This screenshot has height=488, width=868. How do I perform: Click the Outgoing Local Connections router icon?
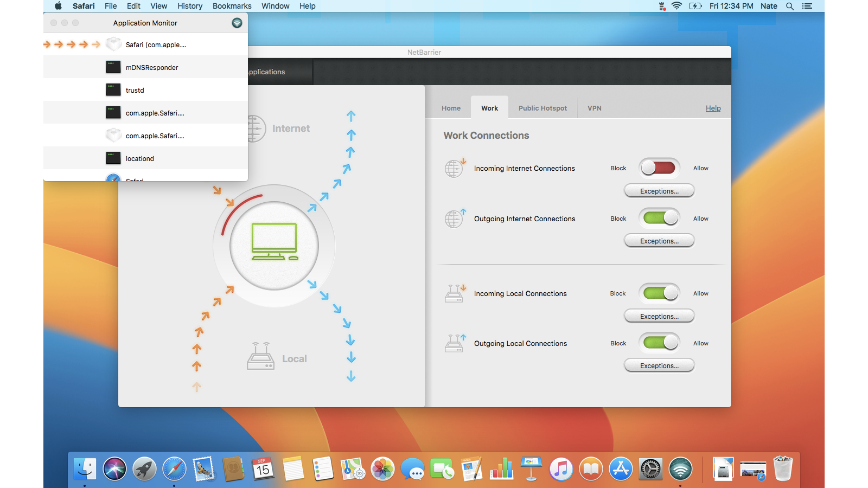click(455, 343)
